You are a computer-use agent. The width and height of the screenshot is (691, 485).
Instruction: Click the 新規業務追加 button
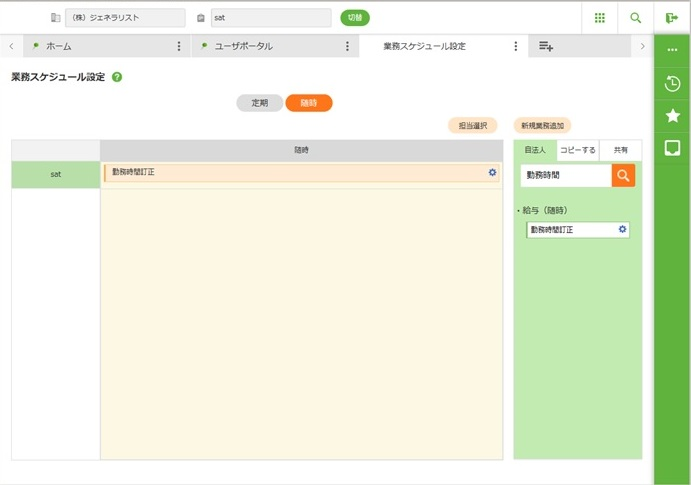pos(542,126)
